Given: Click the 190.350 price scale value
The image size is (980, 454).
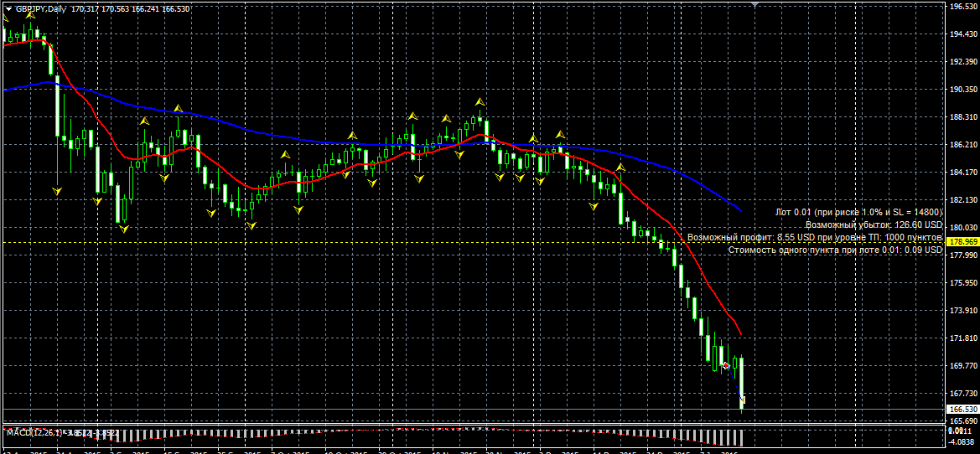Looking at the screenshot, I should 963,90.
